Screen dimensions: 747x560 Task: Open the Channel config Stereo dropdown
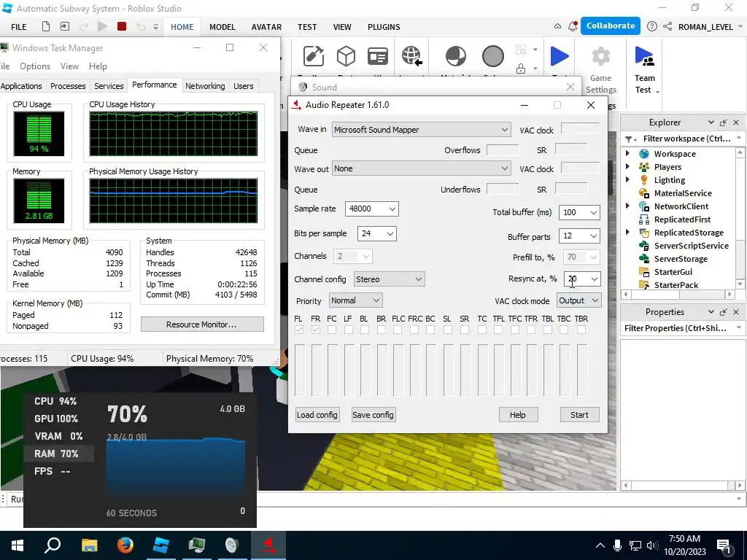(x=389, y=279)
